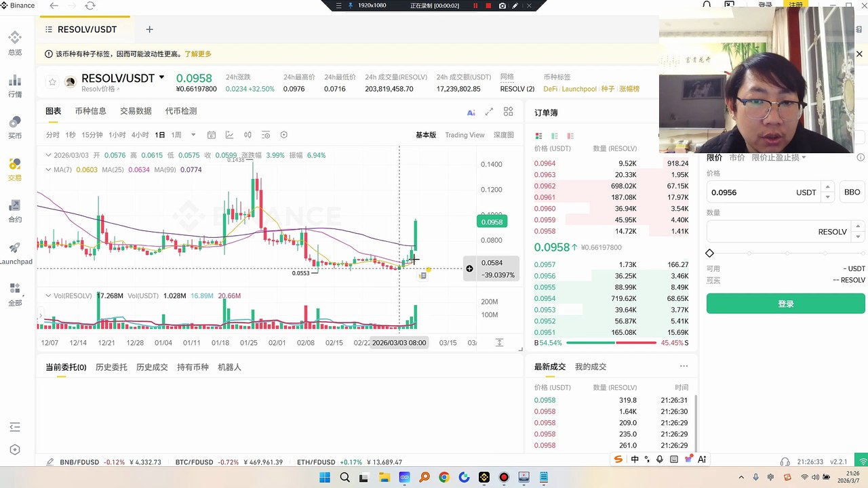
Task: Click the browser refresh icon in title bar
Action: tap(90, 5)
